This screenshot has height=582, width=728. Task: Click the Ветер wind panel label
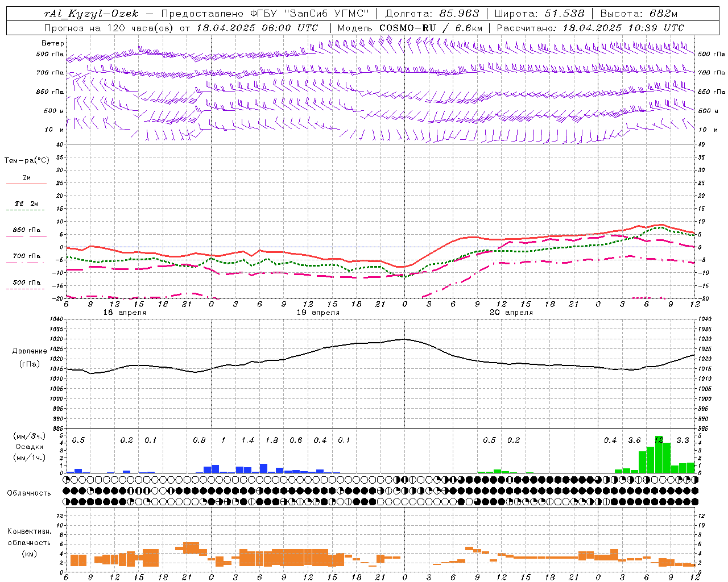click(x=53, y=43)
